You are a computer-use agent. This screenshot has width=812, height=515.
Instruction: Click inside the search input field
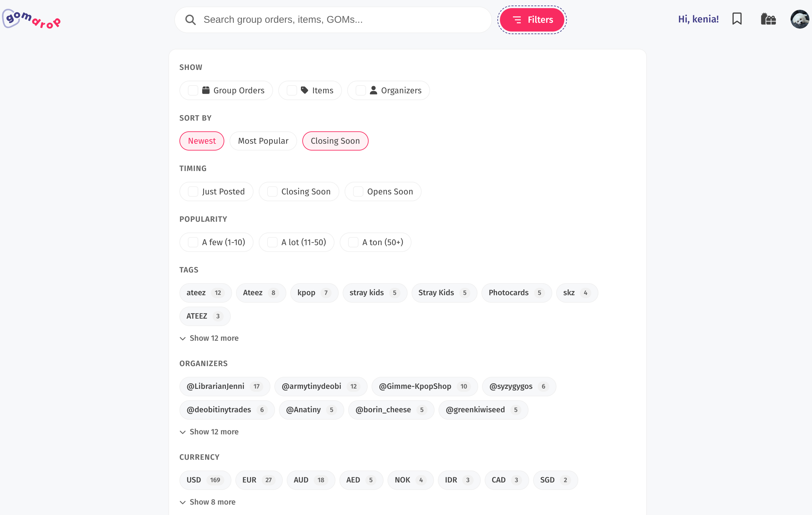pos(337,20)
